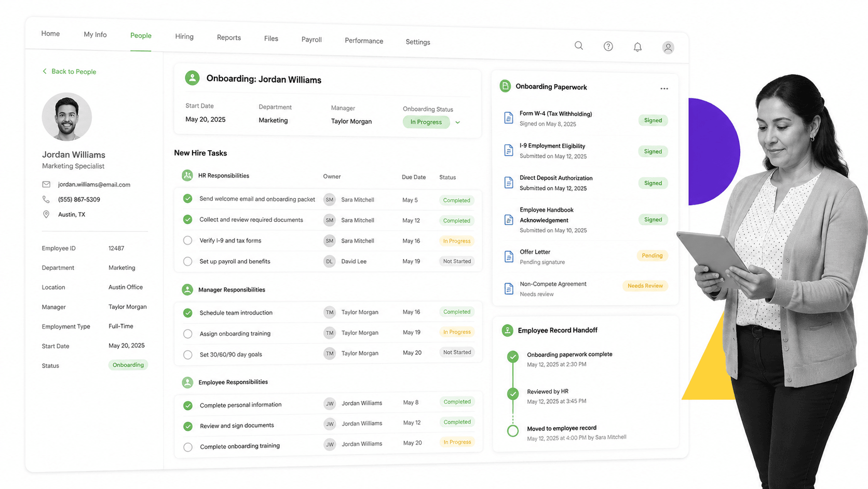Viewport: 868px width, 489px height.
Task: Click Onboarding paperwork complete checkmark step
Action: click(x=513, y=356)
